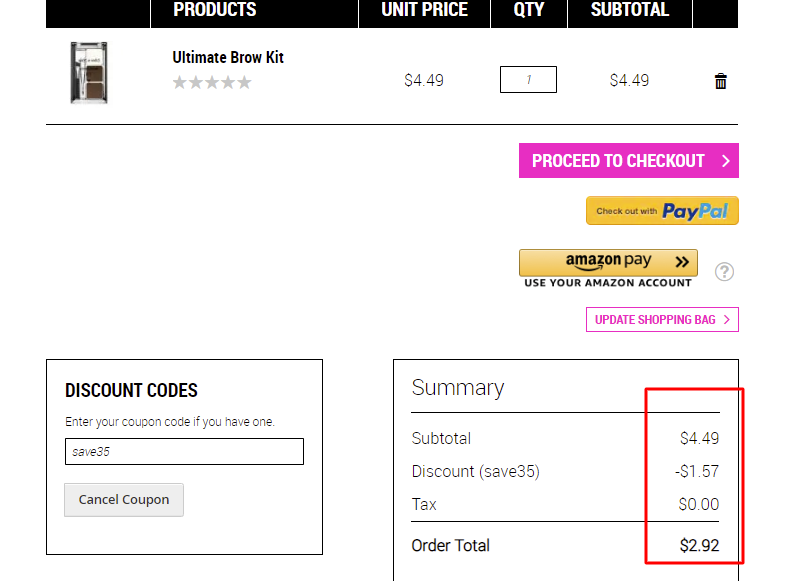Rate product with the fifth star

244,82
